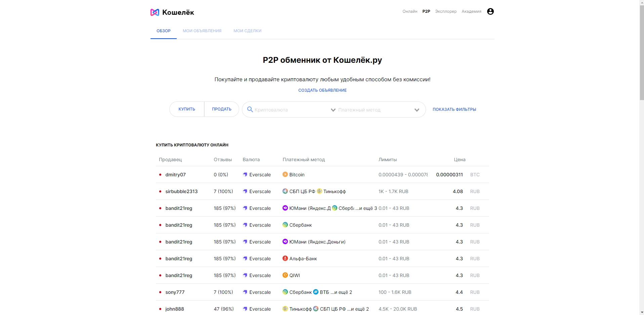The image size is (644, 315).
Task: Open the Онлайн navigation item
Action: [x=410, y=11]
